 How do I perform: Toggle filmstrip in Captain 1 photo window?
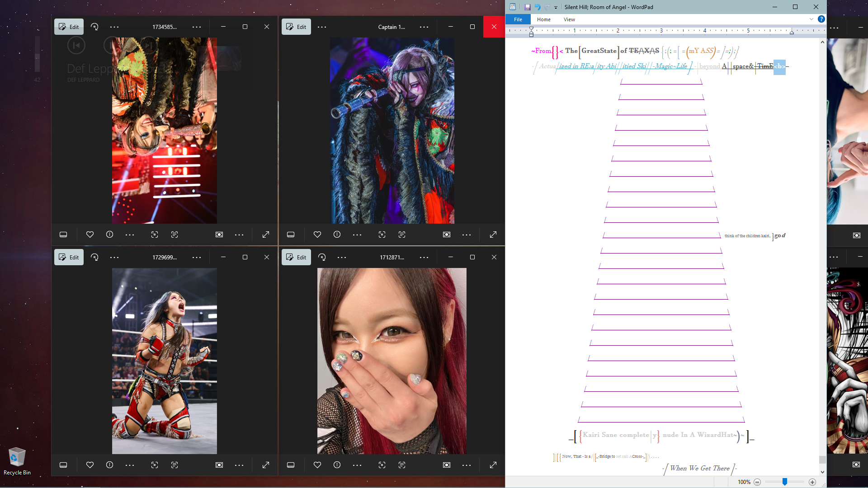291,235
